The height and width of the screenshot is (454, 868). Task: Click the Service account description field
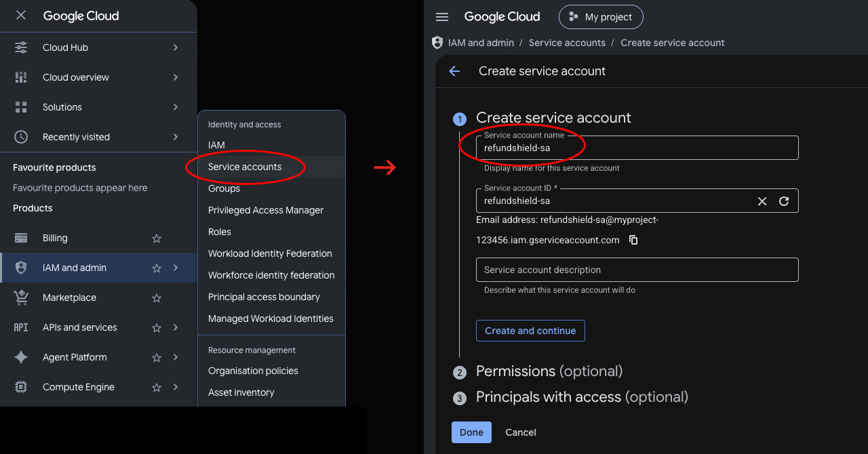(637, 270)
